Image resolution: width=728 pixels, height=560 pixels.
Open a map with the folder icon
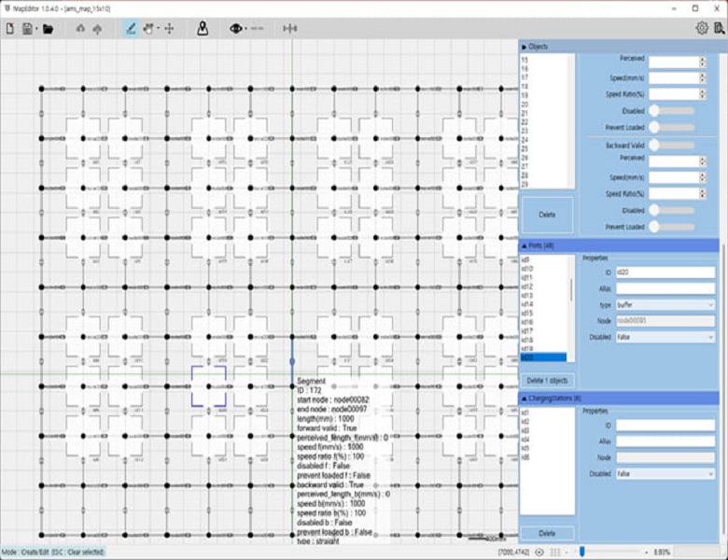pyautogui.click(x=48, y=29)
